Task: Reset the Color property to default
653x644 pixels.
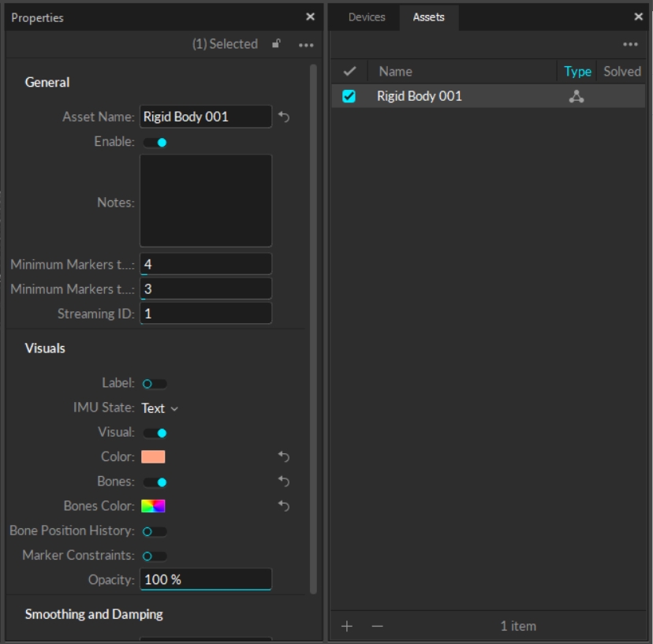Action: click(x=284, y=457)
